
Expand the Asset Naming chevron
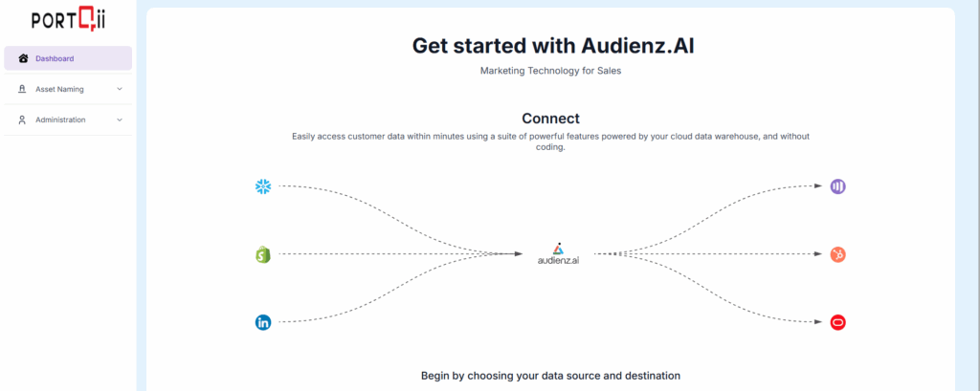coord(120,89)
